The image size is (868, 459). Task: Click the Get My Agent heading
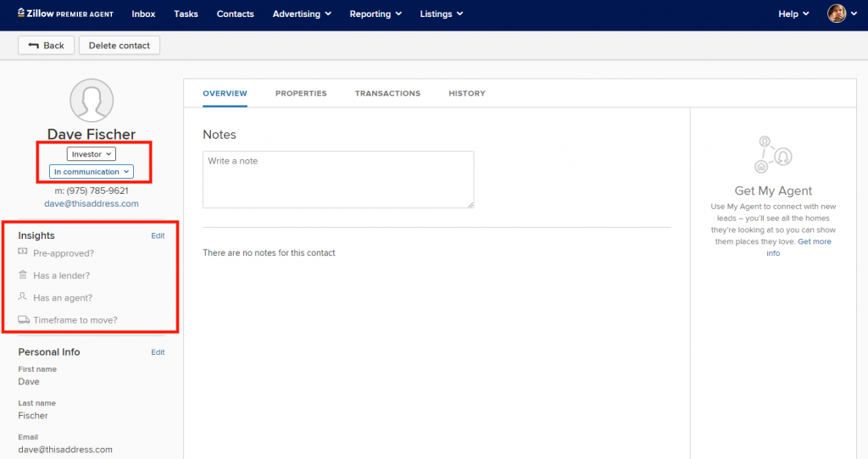pos(773,191)
